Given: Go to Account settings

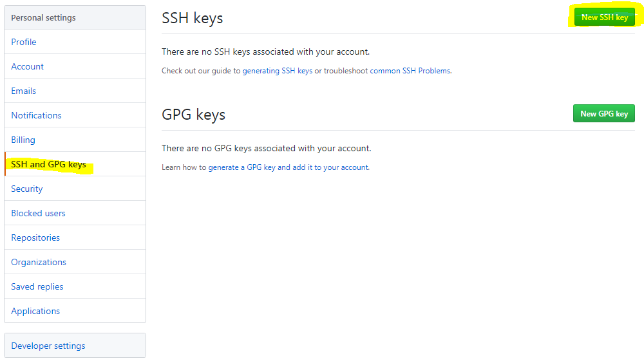Looking at the screenshot, I should [28, 66].
